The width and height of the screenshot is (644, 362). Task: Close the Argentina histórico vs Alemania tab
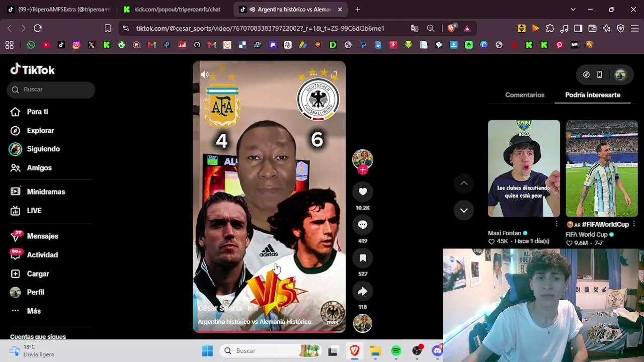(x=340, y=10)
